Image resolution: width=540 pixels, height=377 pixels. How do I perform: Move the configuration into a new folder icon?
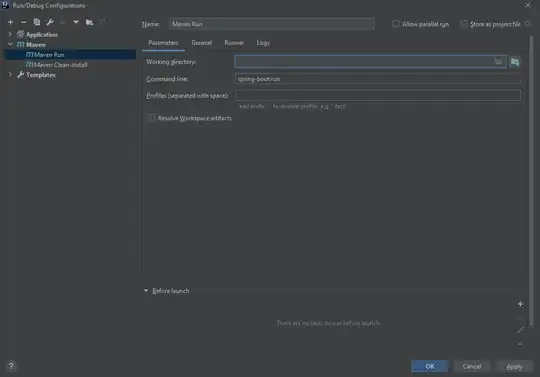click(90, 23)
